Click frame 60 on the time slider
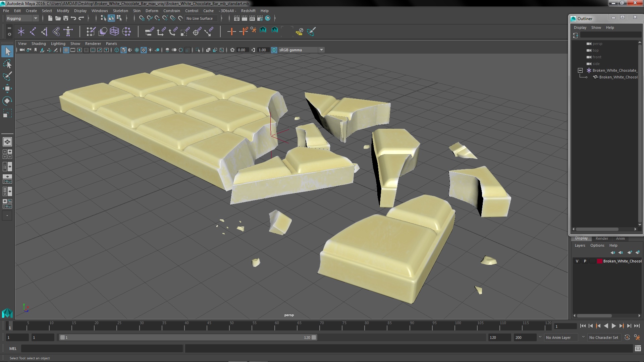 (x=277, y=326)
